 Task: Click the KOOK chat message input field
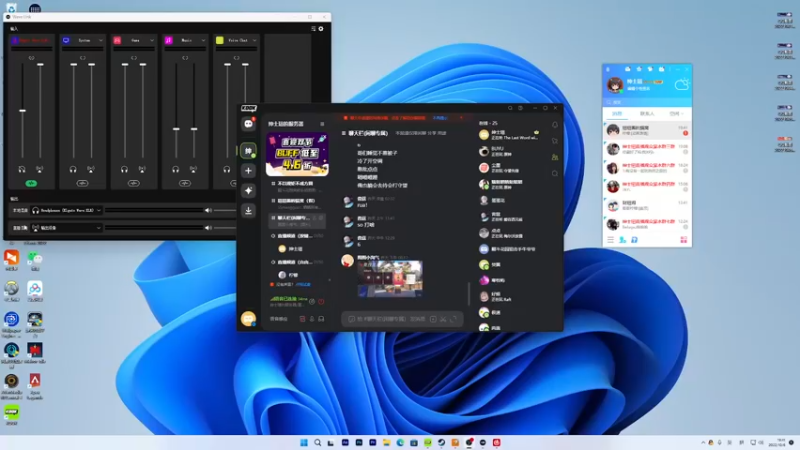click(385, 318)
